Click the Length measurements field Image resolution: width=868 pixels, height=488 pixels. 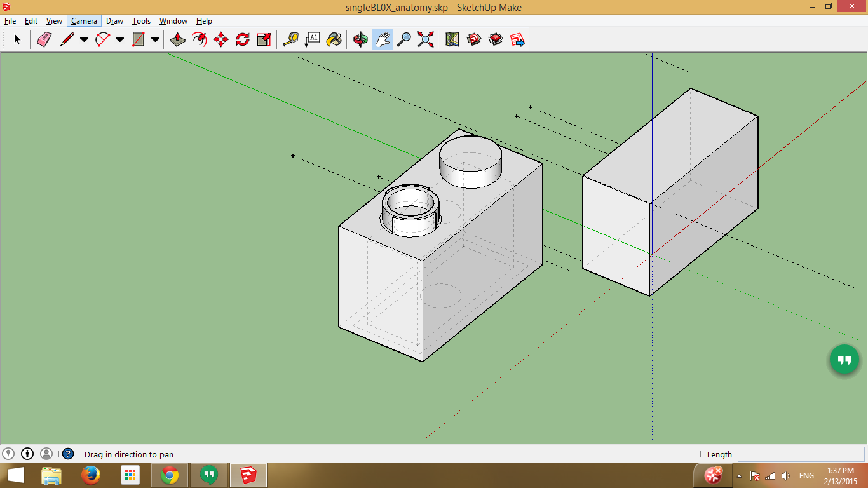click(x=801, y=454)
